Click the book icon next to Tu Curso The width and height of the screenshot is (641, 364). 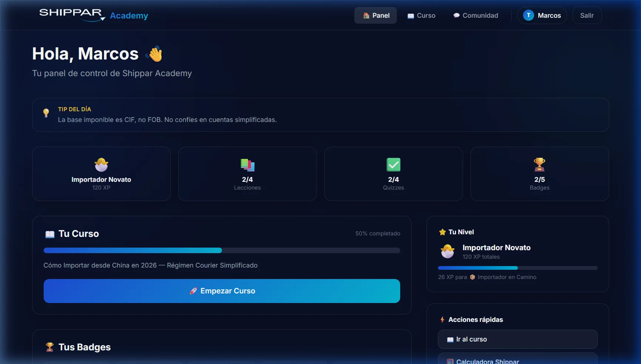(x=50, y=234)
